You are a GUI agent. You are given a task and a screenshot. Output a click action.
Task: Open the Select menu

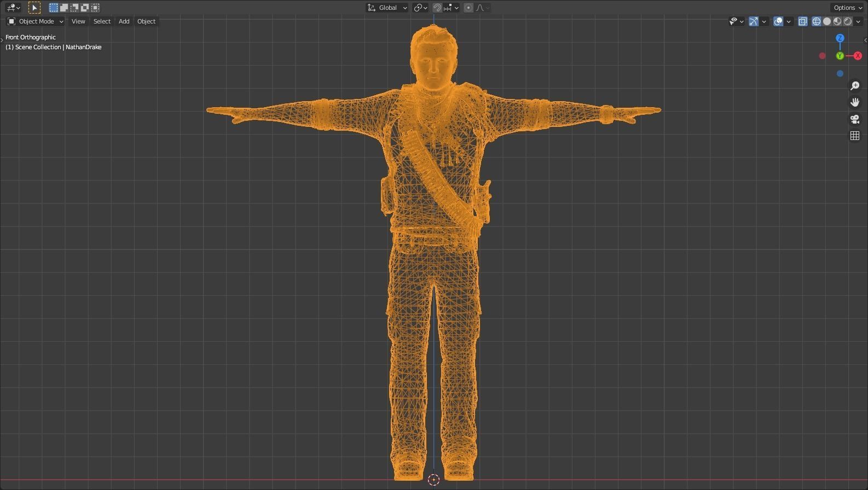(x=102, y=21)
